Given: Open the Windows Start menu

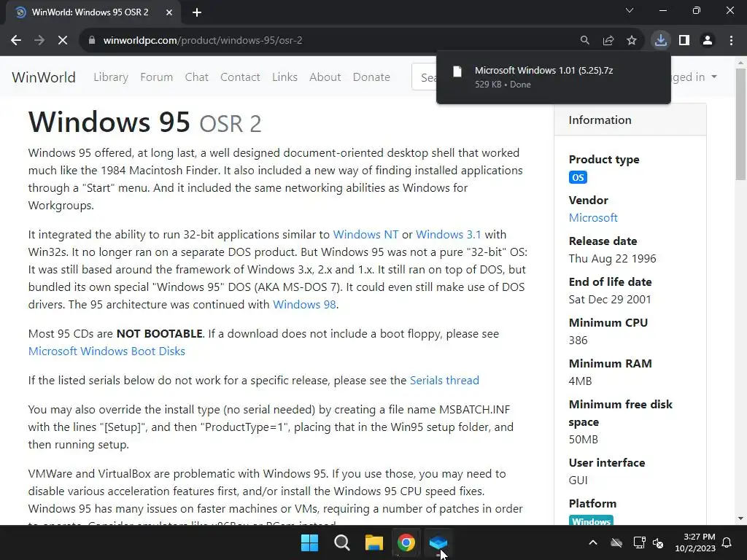Looking at the screenshot, I should pyautogui.click(x=309, y=542).
